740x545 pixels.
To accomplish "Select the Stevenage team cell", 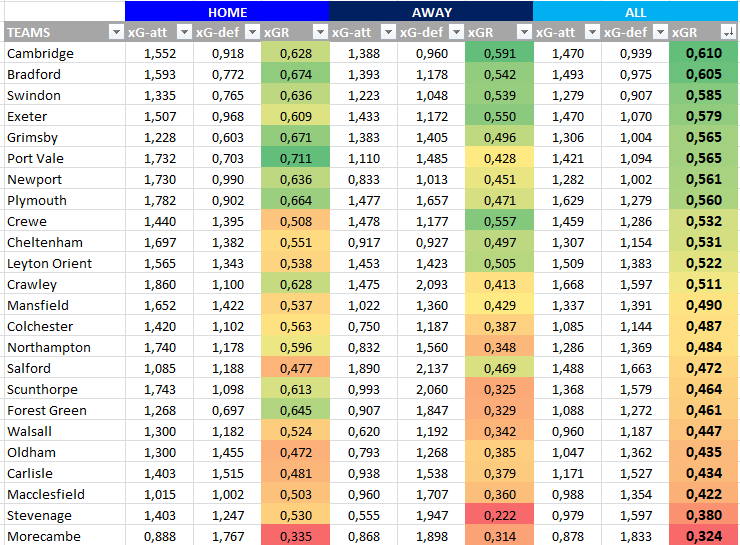I will pyautogui.click(x=64, y=515).
